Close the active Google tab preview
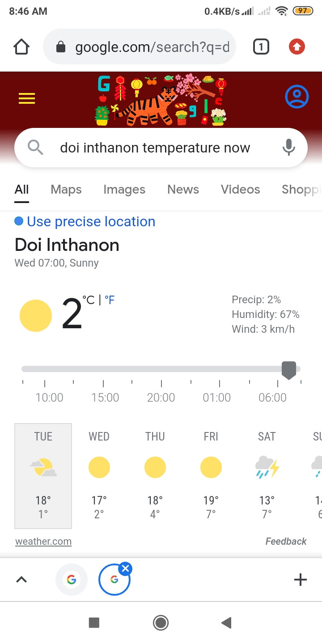The width and height of the screenshot is (322, 644). click(126, 569)
